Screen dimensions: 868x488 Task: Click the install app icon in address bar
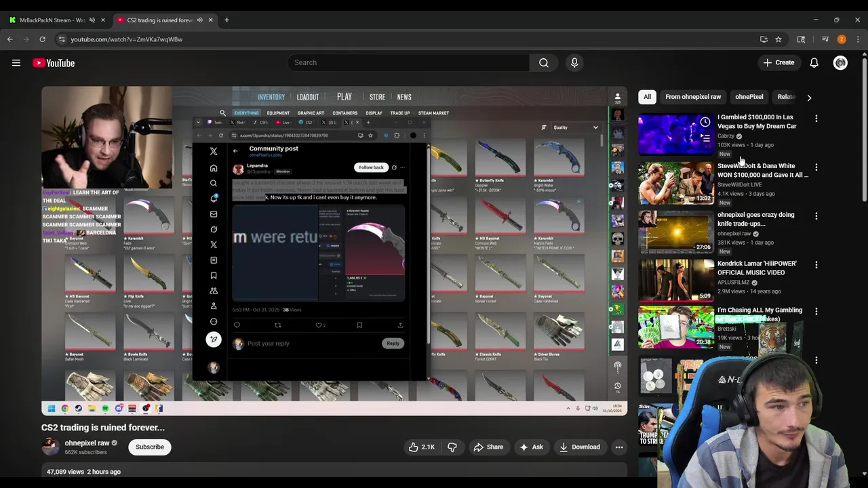(x=764, y=39)
